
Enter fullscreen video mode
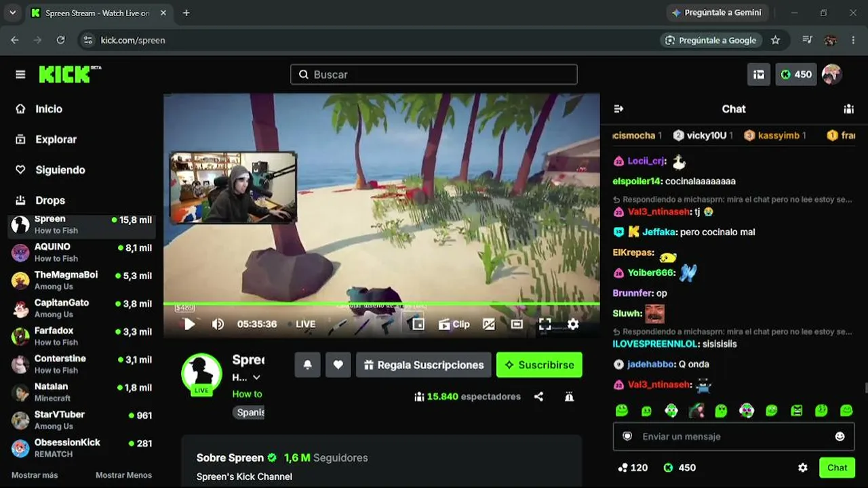(x=545, y=324)
